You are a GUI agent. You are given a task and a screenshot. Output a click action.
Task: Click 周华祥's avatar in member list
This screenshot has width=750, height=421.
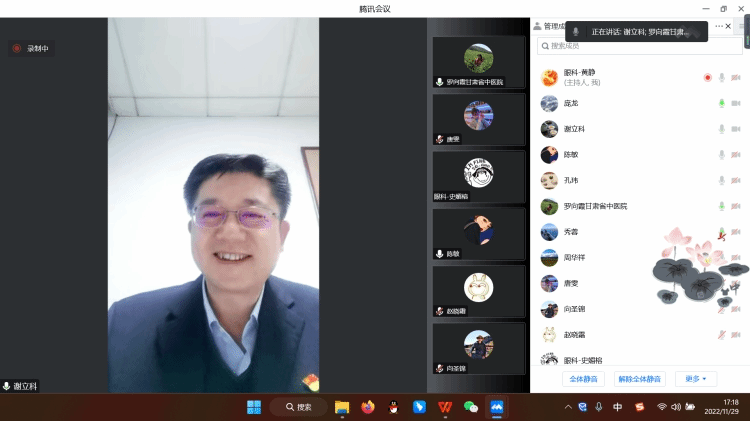[x=549, y=258]
